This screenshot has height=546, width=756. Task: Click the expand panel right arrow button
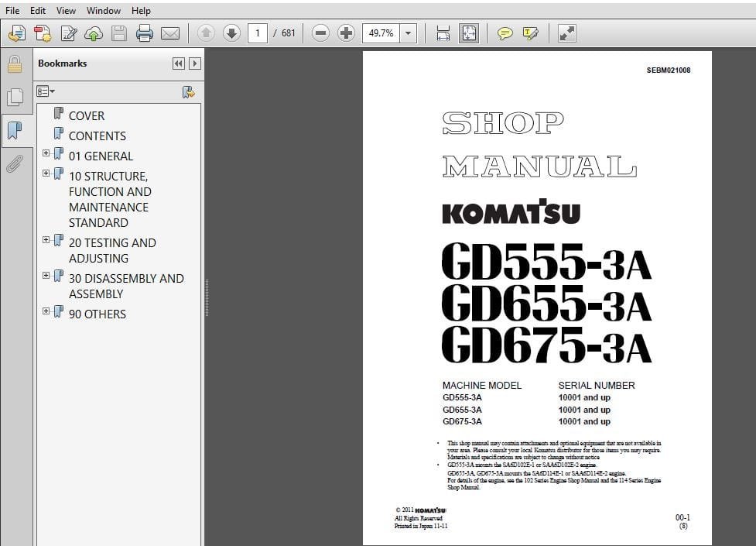coord(195,64)
